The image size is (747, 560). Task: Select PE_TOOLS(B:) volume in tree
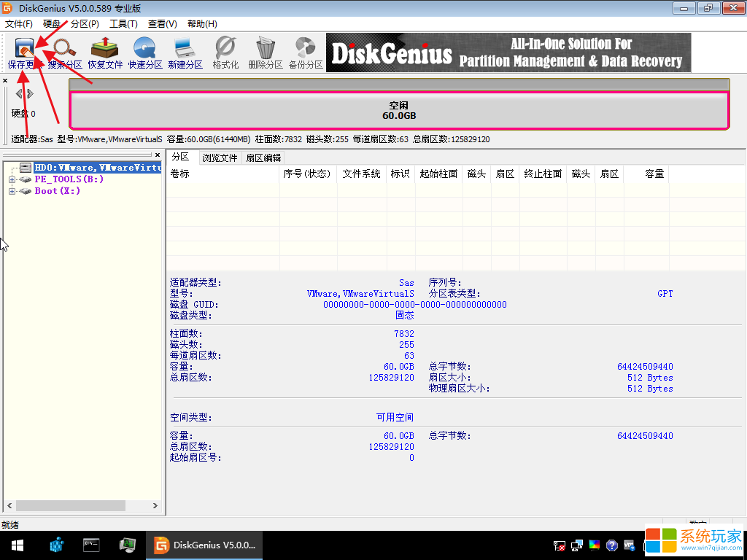[x=69, y=179]
